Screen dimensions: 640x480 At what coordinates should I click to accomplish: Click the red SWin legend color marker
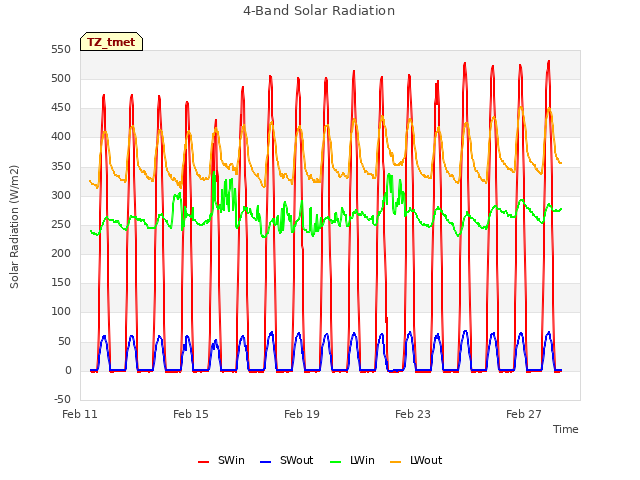[x=203, y=462]
